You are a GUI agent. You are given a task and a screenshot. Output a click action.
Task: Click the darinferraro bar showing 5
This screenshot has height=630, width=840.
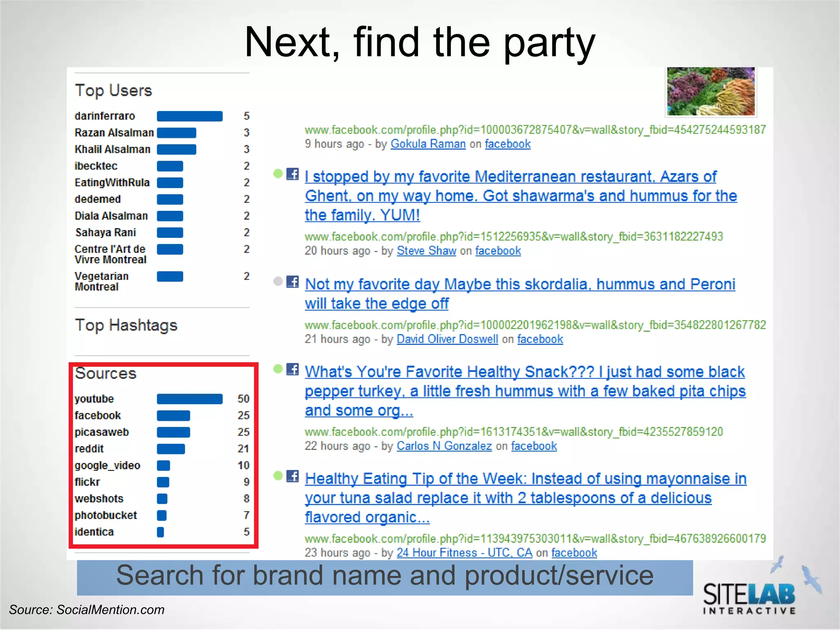pos(190,116)
